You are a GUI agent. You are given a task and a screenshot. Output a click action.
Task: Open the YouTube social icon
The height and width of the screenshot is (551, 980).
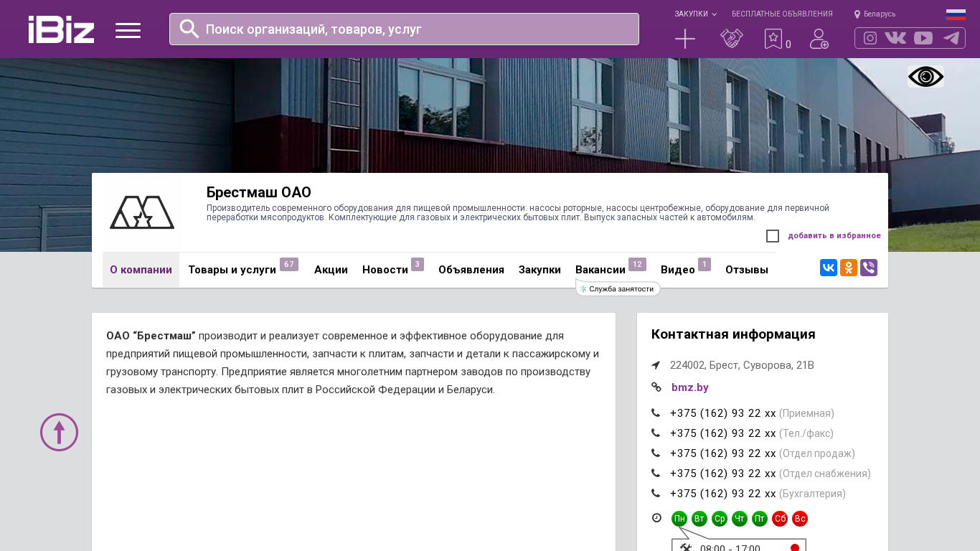tap(923, 38)
